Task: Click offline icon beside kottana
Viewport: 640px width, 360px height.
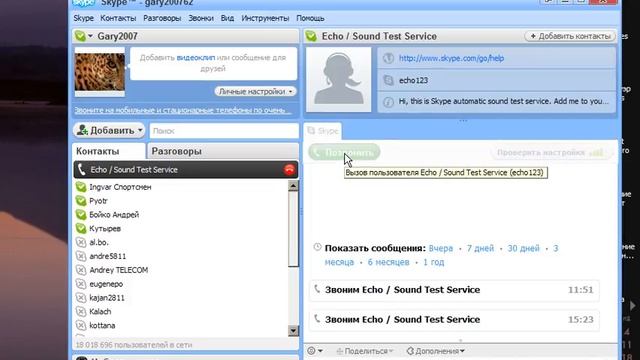Action: tap(81, 326)
